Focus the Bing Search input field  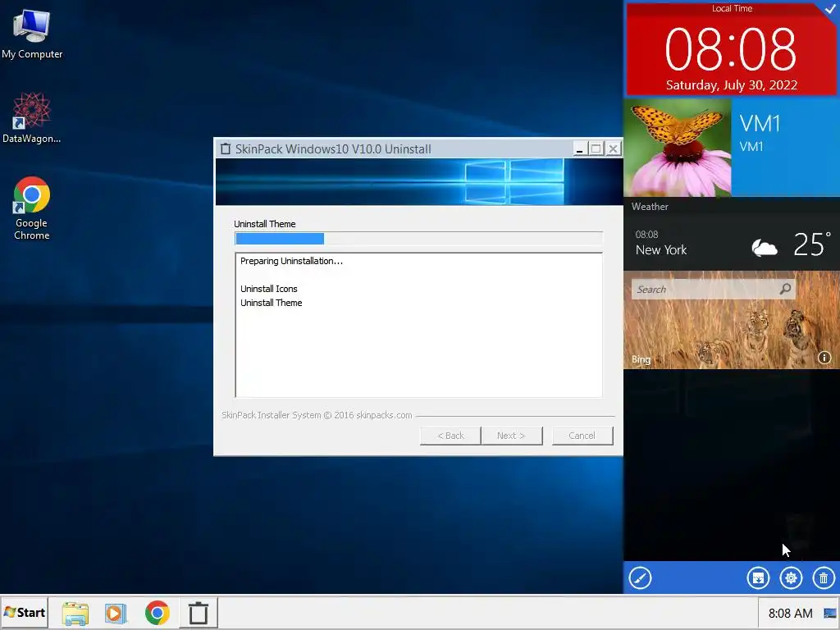(713, 290)
